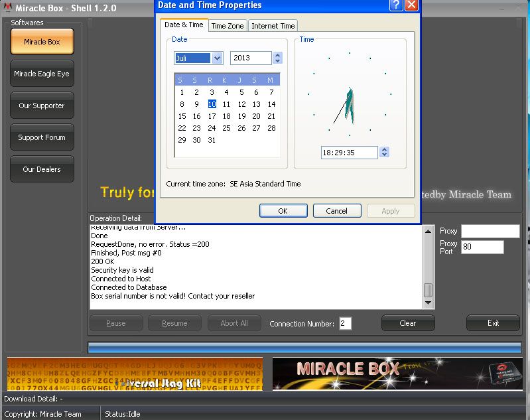Select day 28 in the calendar

271,128
